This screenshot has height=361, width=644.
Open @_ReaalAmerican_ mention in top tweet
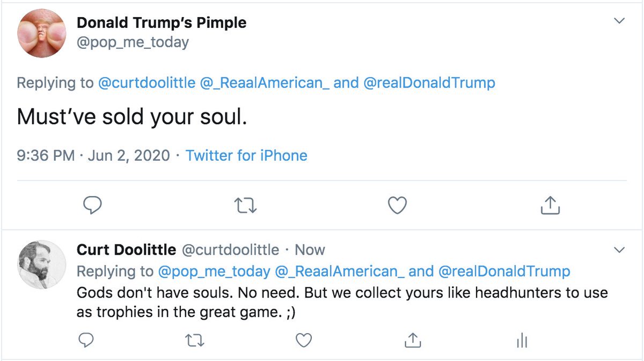pos(264,83)
